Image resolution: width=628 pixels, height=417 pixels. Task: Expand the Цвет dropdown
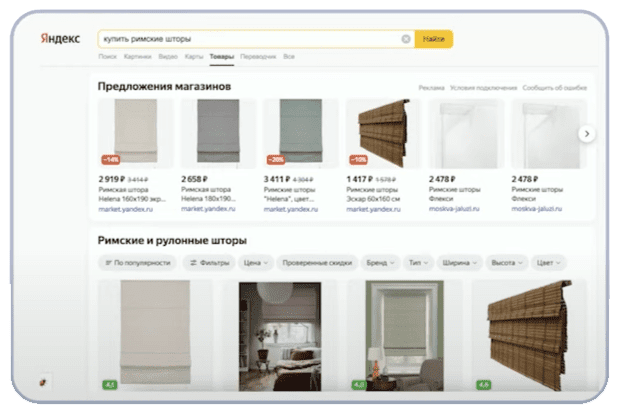click(549, 263)
